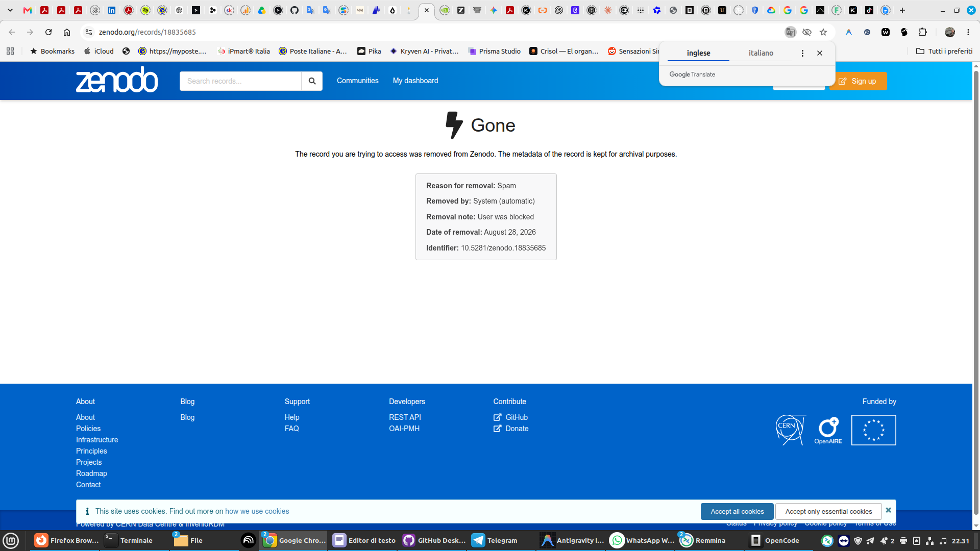Click the OpenAIRE logo
This screenshot has width=980, height=551.
(x=828, y=431)
